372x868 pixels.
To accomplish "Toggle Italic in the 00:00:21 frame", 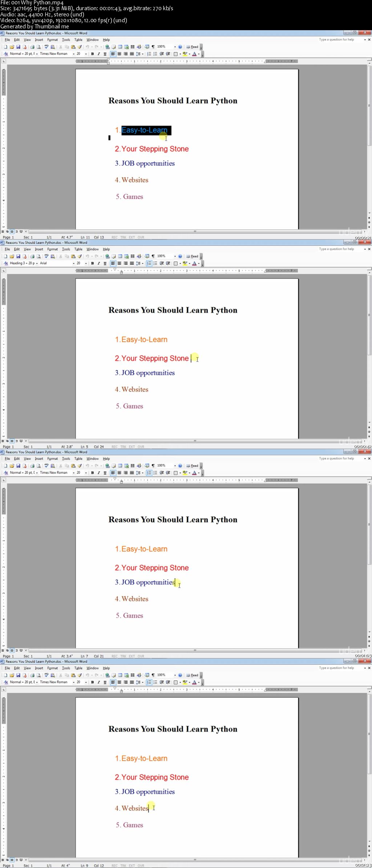I will click(x=99, y=54).
